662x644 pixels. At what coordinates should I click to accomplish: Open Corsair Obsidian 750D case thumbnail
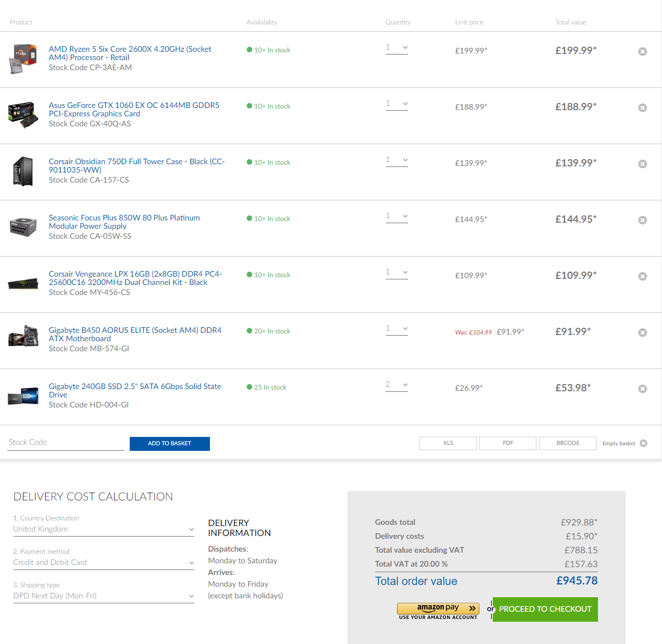(x=23, y=171)
